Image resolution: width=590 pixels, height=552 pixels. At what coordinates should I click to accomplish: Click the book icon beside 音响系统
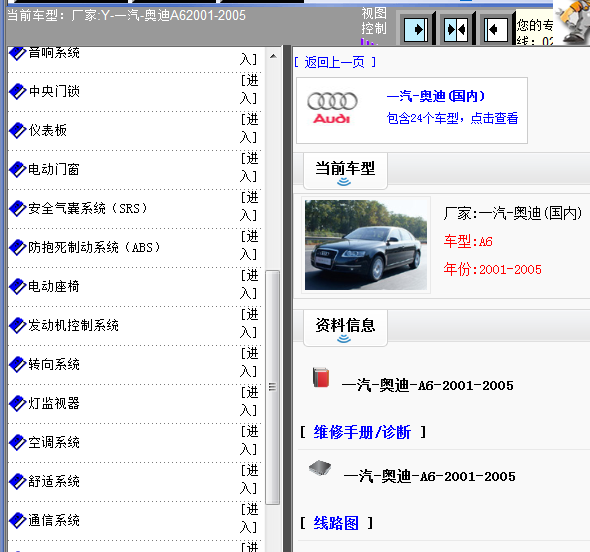[x=17, y=53]
